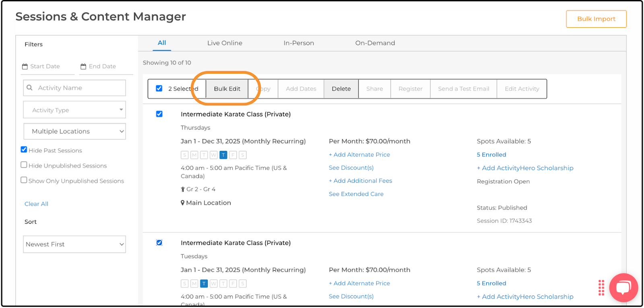Viewport: 644px width, 308px height.
Task: Click the Bulk Edit button
Action: (227, 89)
